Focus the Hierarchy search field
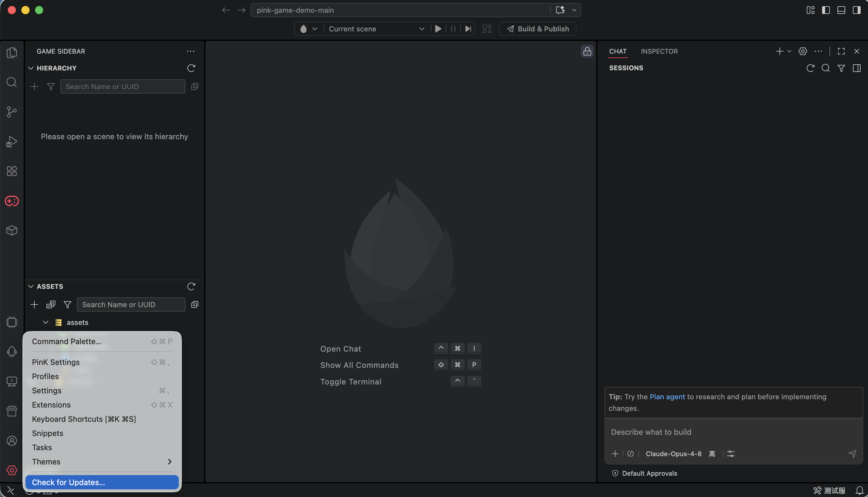Viewport: 868px width, 497px height. click(x=123, y=86)
